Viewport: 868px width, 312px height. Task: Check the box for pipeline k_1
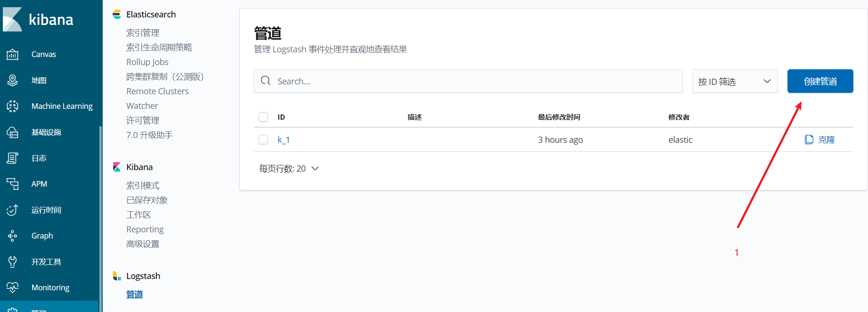(x=263, y=140)
